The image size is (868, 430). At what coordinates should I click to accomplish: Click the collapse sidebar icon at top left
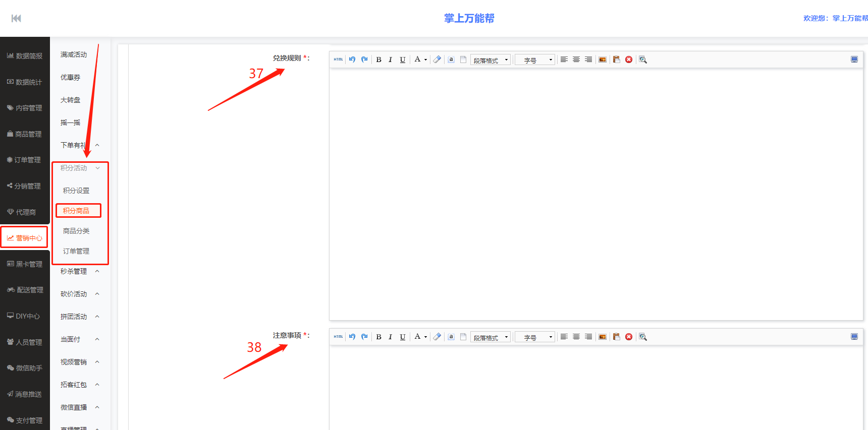16,19
